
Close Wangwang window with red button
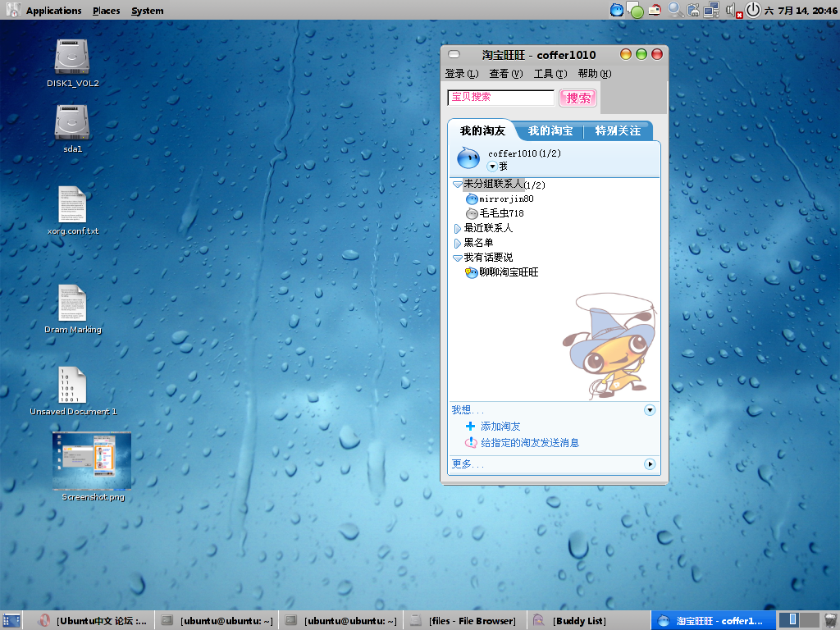coord(657,54)
